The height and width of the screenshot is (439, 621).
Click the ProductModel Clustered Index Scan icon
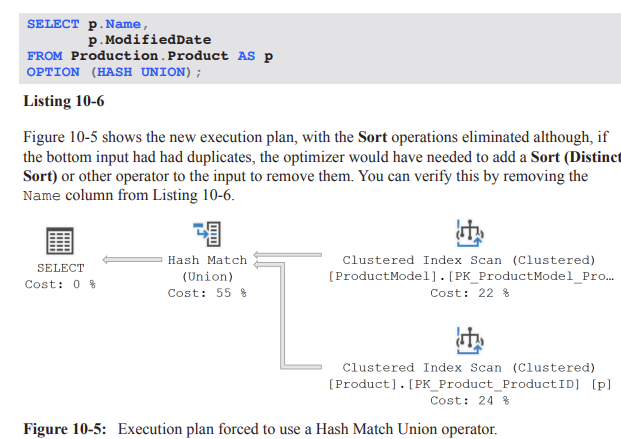[x=469, y=233]
